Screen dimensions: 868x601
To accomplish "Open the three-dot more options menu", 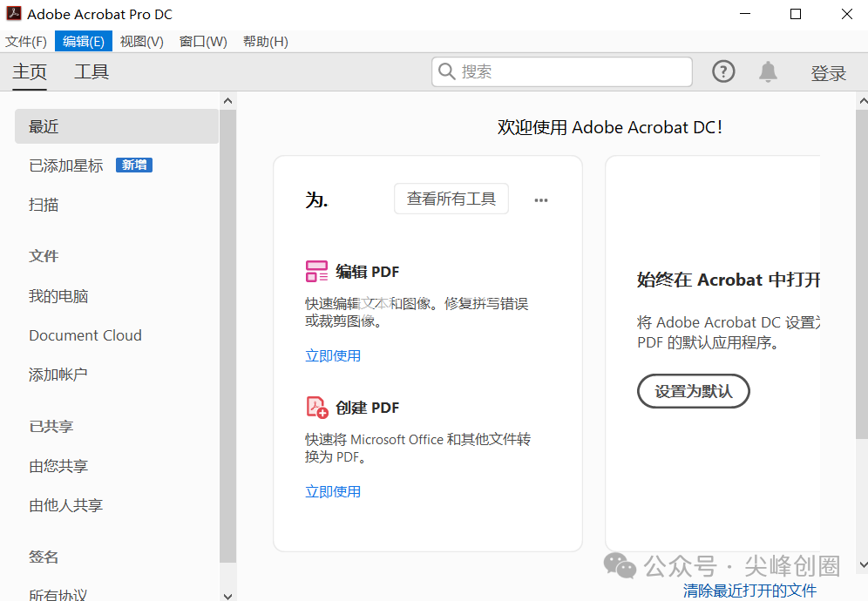I will tap(541, 199).
